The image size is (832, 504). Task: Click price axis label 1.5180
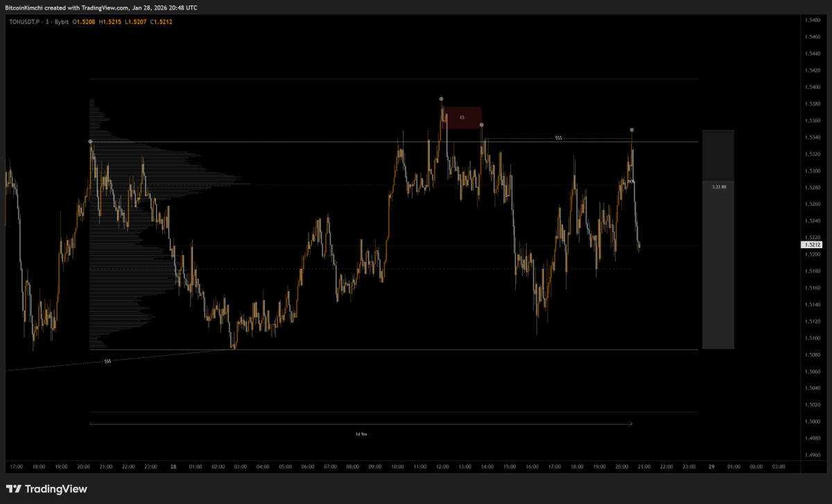[813, 271]
